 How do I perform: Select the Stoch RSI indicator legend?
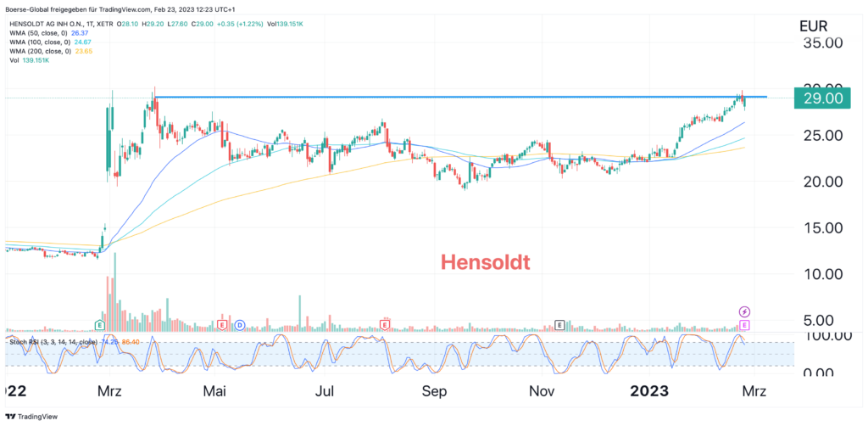[x=73, y=342]
